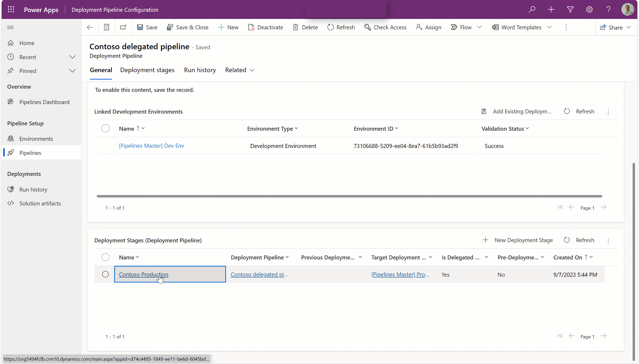Open record in new window icon
Viewport: 639px width, 364px height.
[x=123, y=27]
